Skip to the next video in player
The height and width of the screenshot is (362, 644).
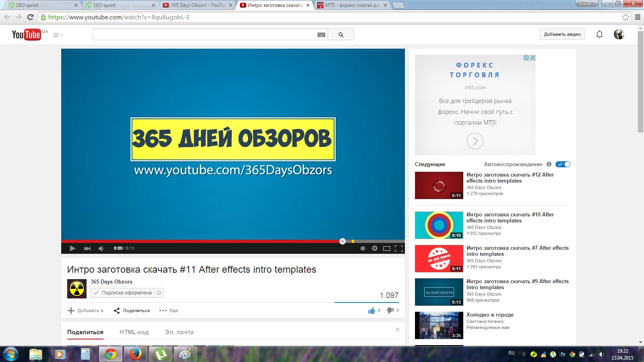[x=87, y=248]
